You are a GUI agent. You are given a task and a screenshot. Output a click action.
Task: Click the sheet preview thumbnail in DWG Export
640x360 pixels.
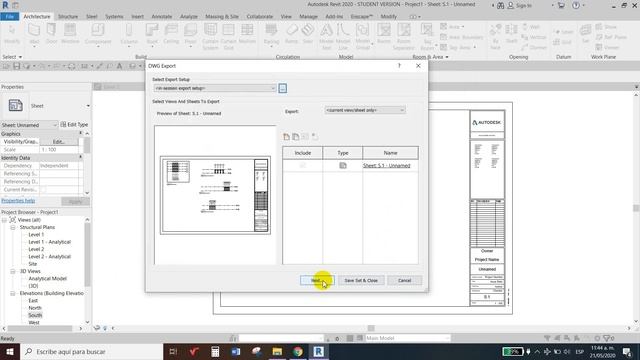pyautogui.click(x=215, y=195)
